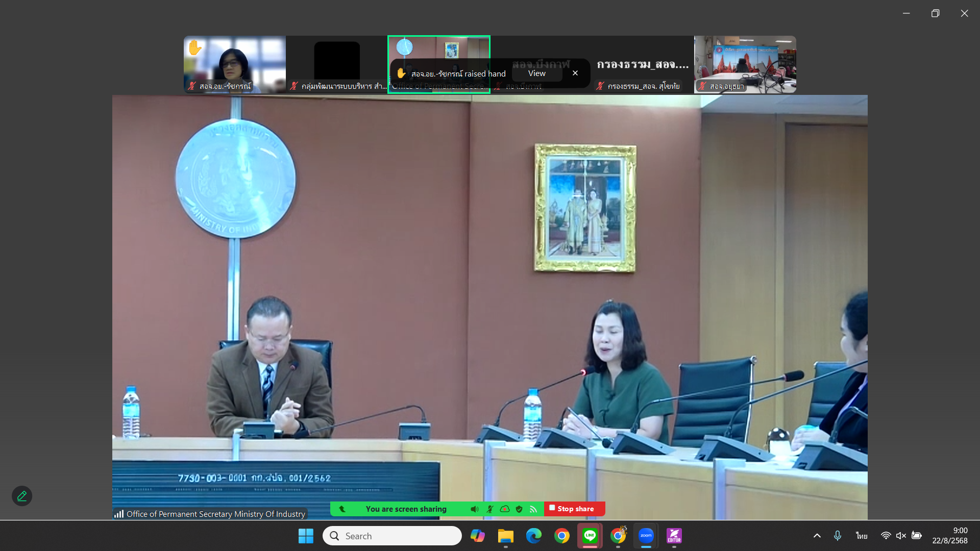
Task: Toggle shared computer sound speaker icon
Action: tap(474, 509)
